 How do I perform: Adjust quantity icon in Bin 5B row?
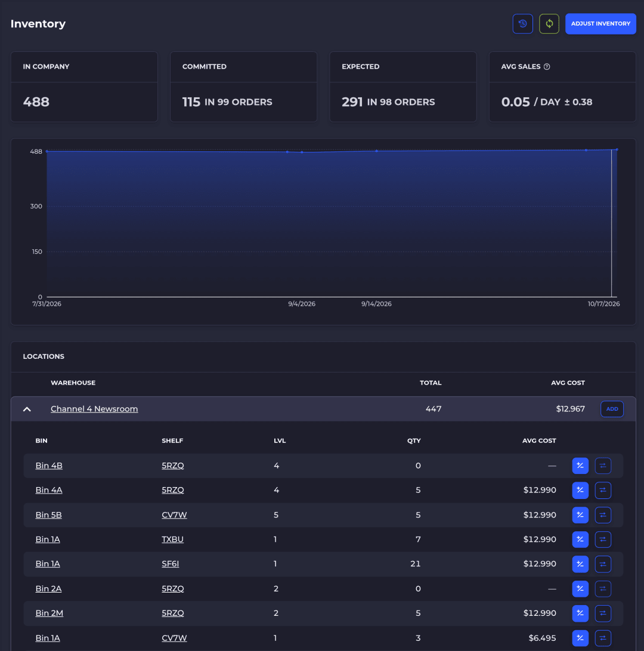580,515
